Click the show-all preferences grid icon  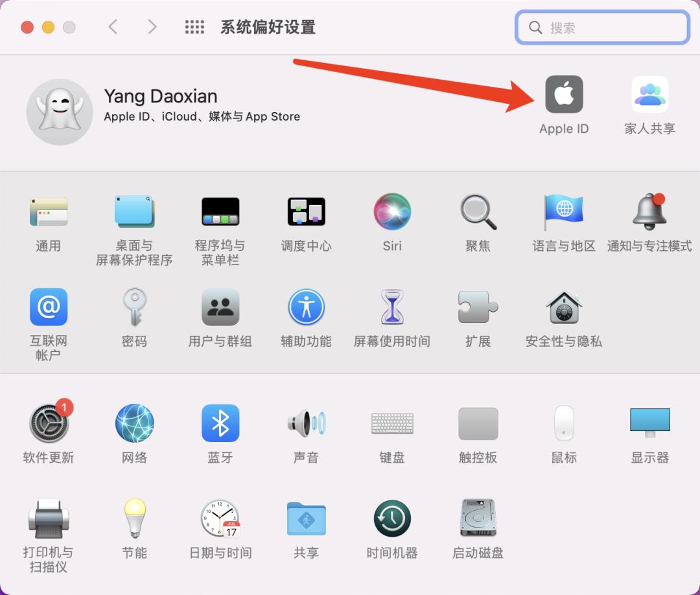(194, 27)
